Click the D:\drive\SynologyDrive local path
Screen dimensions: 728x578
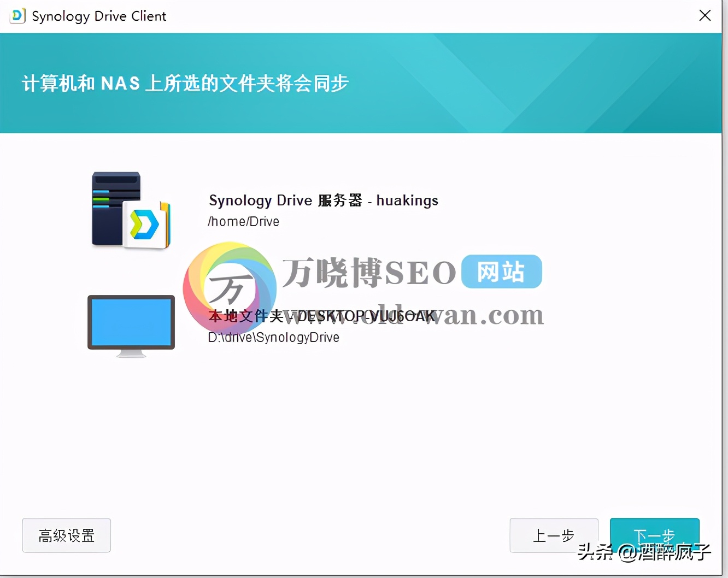[273, 337]
